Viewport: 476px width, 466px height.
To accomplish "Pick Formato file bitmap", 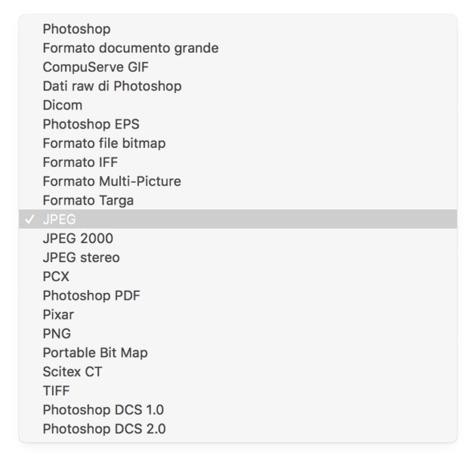I will (104, 144).
